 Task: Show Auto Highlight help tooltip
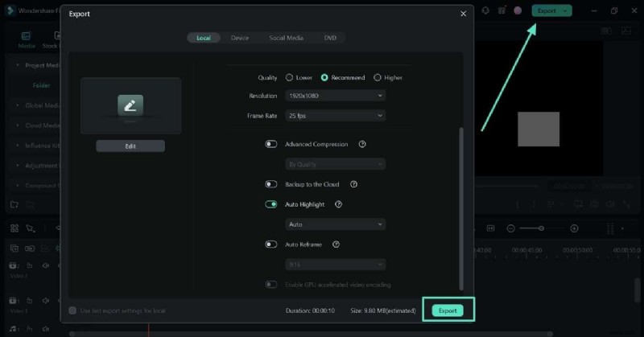(x=339, y=204)
